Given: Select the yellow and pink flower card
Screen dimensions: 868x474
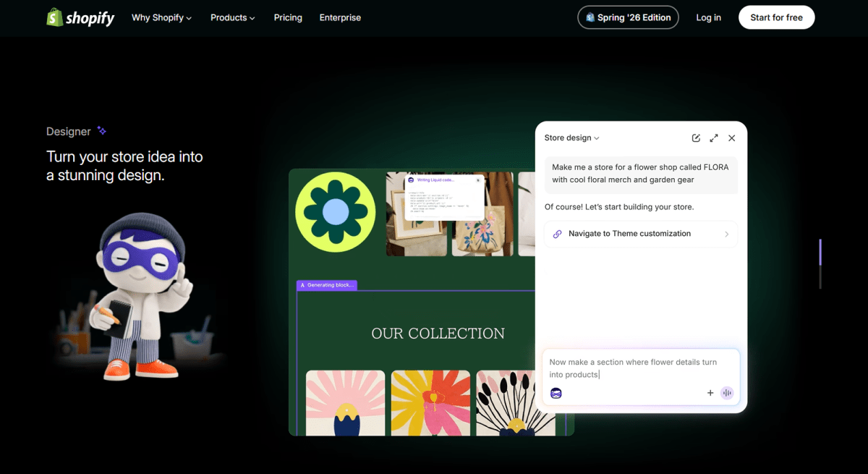Looking at the screenshot, I should pyautogui.click(x=430, y=402).
